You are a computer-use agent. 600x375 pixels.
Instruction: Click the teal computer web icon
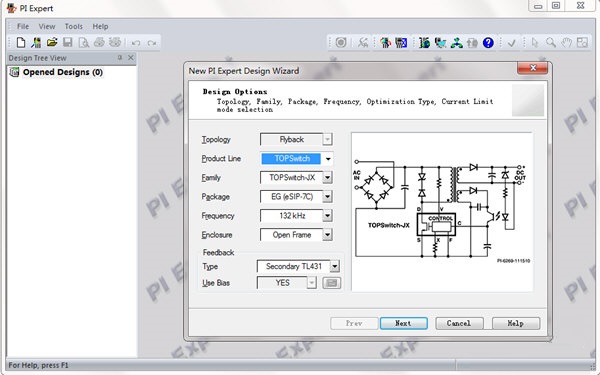point(440,42)
